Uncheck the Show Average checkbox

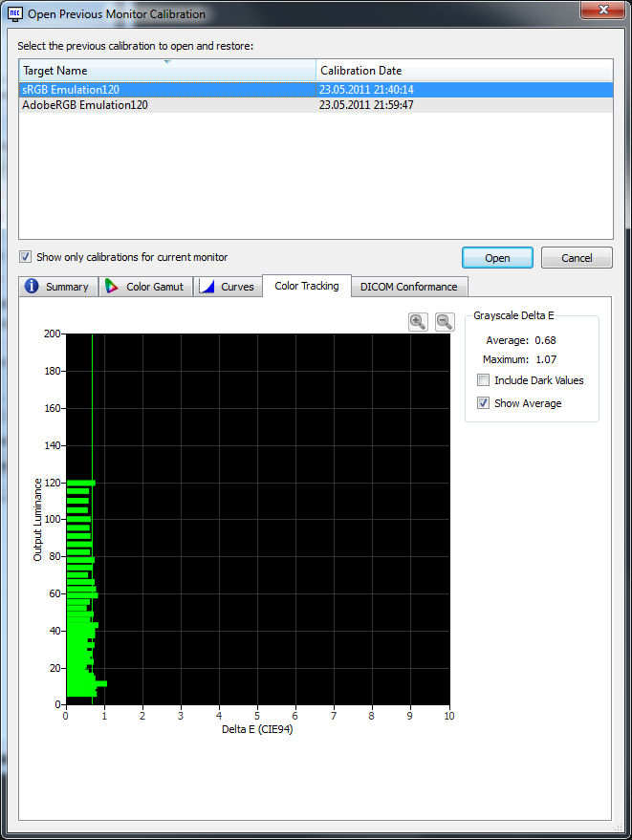(x=484, y=403)
